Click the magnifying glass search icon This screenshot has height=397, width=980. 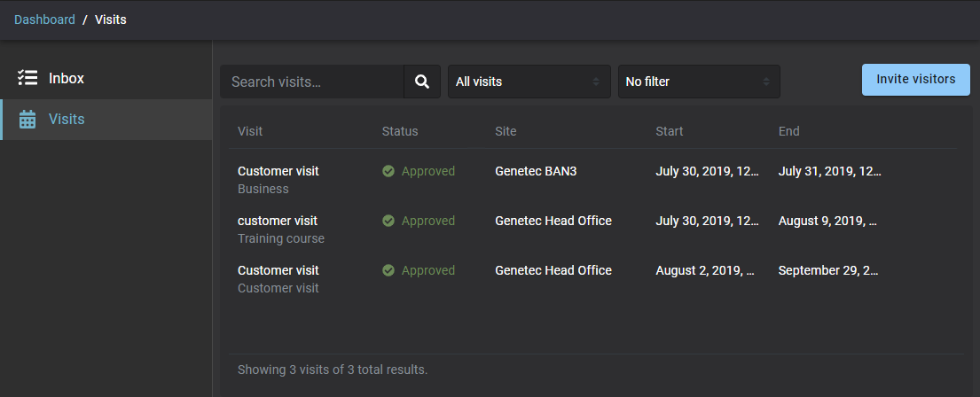(422, 82)
